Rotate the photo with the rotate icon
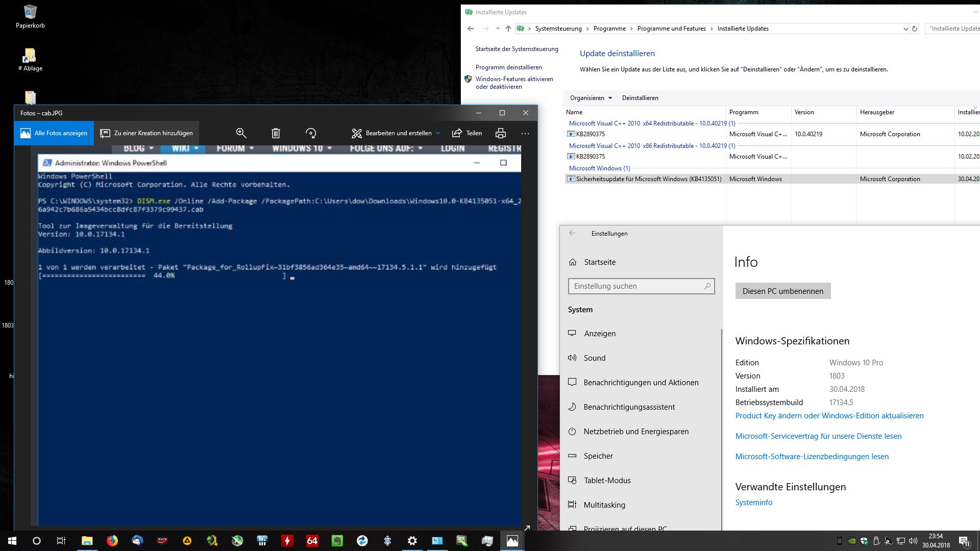 pyautogui.click(x=310, y=133)
